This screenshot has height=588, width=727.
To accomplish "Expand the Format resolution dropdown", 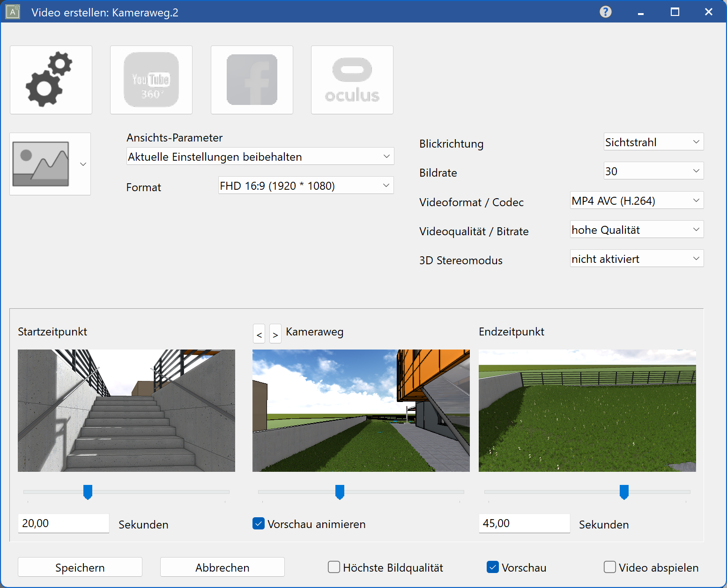I will 305,186.
